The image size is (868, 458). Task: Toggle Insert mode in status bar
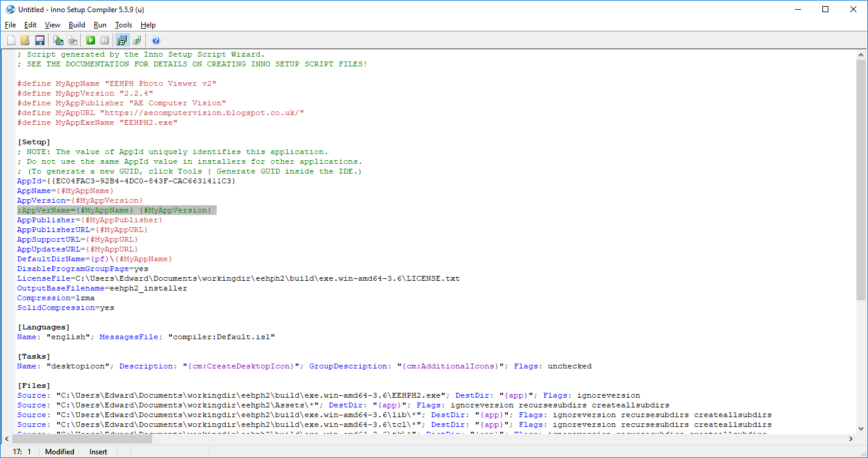98,451
